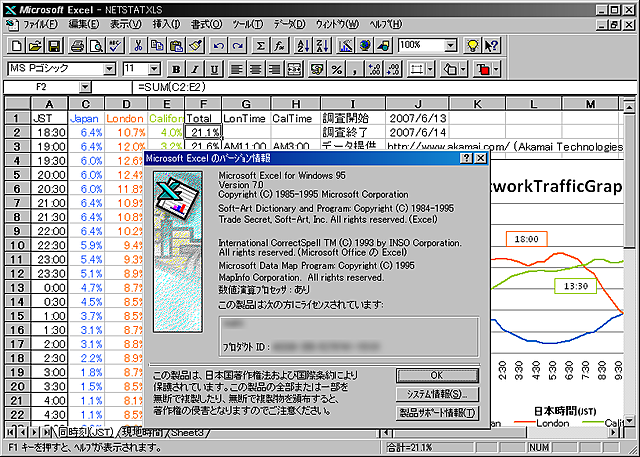Click the Paste clipboard icon

coord(176,46)
